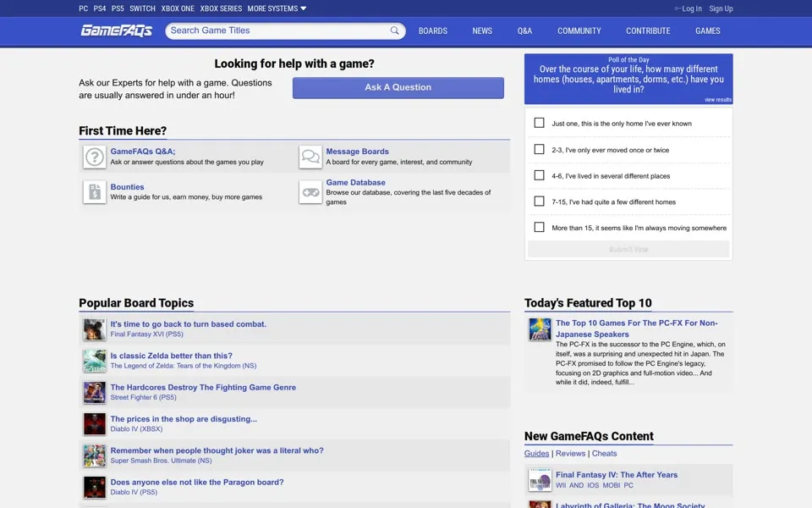
Task: Click the IOS platform tag
Action: (x=593, y=486)
